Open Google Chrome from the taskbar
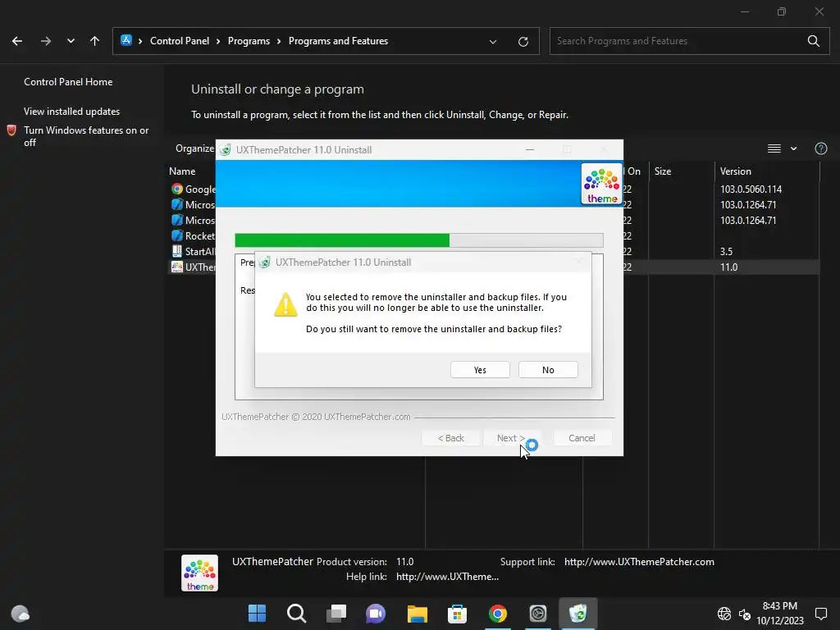Screen dimensions: 840x630 (497, 613)
